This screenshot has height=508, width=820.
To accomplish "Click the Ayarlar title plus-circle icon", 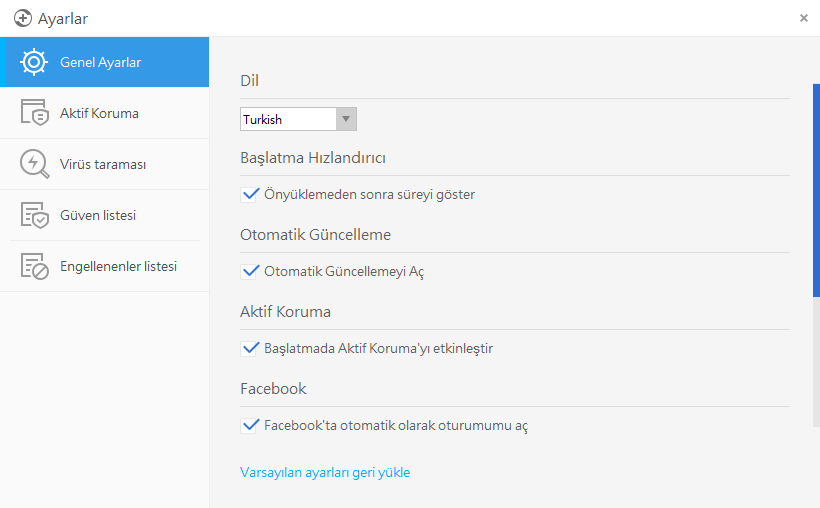I will tap(22, 18).
